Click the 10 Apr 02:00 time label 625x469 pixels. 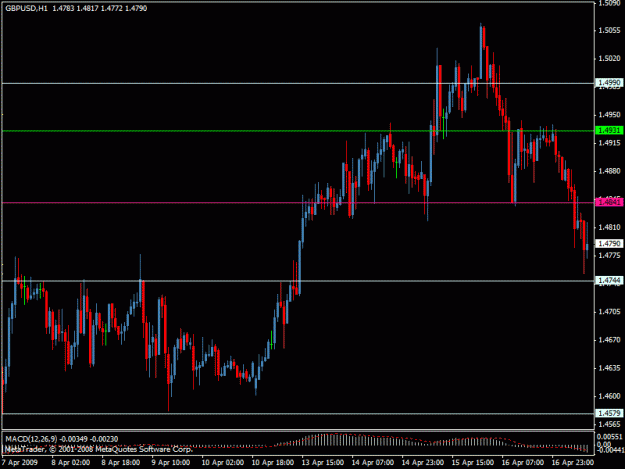click(222, 463)
